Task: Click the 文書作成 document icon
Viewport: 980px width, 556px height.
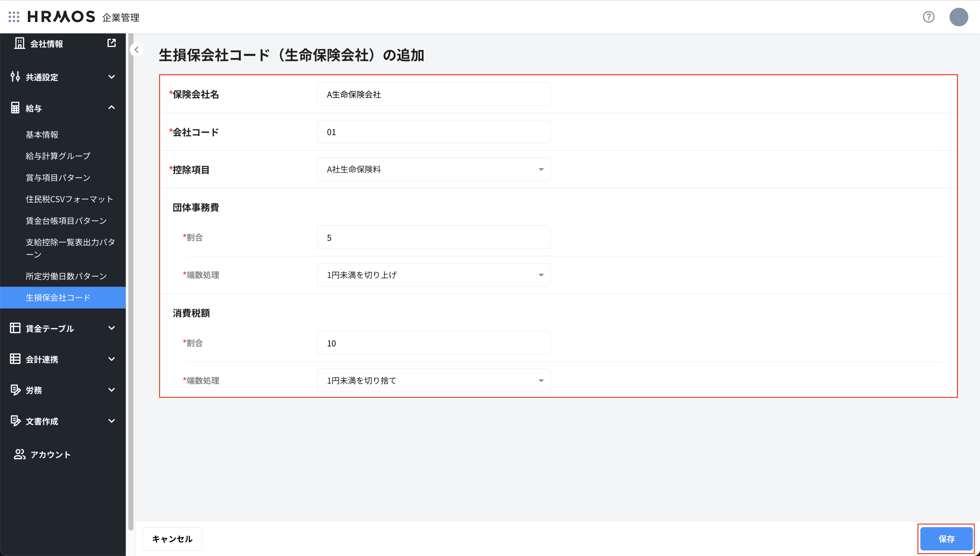Action: tap(15, 421)
